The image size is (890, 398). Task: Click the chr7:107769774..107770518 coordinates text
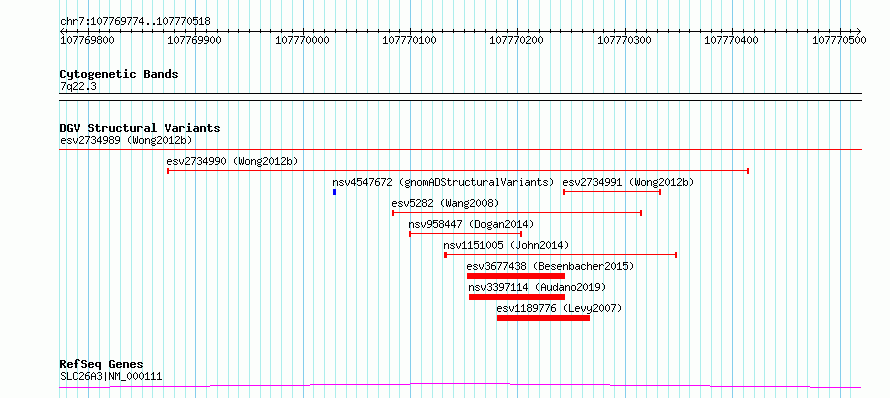coord(135,22)
